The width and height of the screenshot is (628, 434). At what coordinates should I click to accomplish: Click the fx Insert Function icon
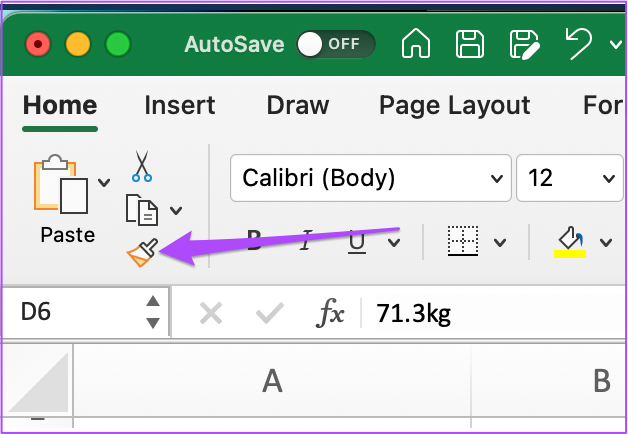pyautogui.click(x=330, y=313)
